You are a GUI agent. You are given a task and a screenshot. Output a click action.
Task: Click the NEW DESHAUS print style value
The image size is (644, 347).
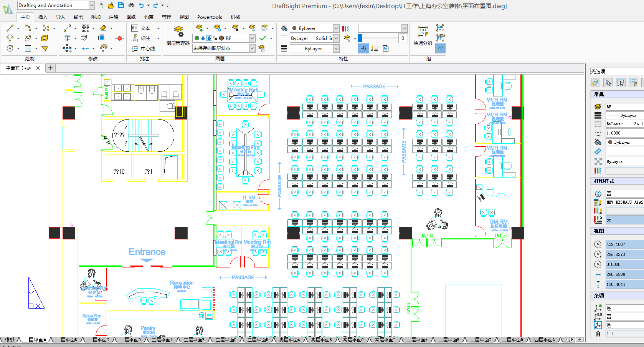tap(624, 202)
